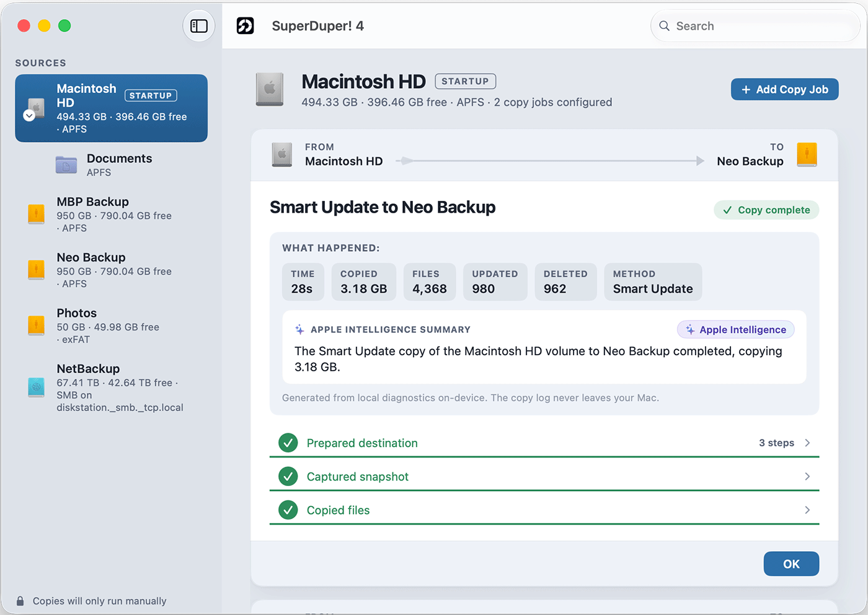The image size is (868, 615).
Task: Click the SOURCES sidebar heading
Action: pos(41,63)
